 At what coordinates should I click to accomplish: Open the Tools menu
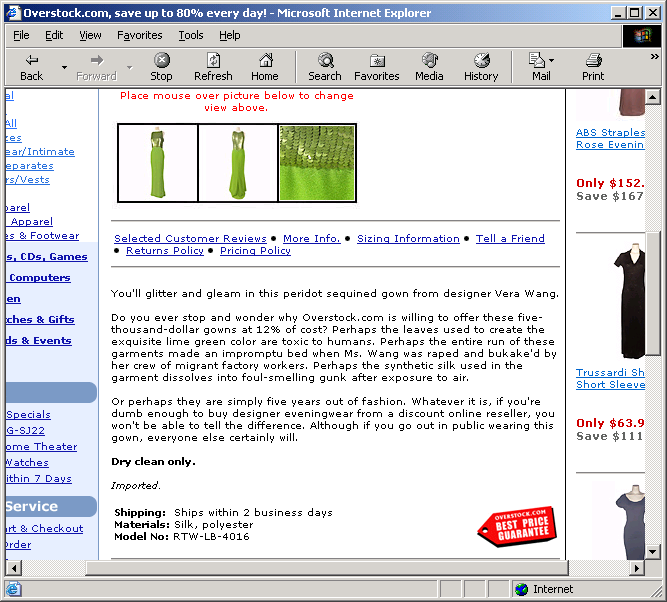coord(191,35)
